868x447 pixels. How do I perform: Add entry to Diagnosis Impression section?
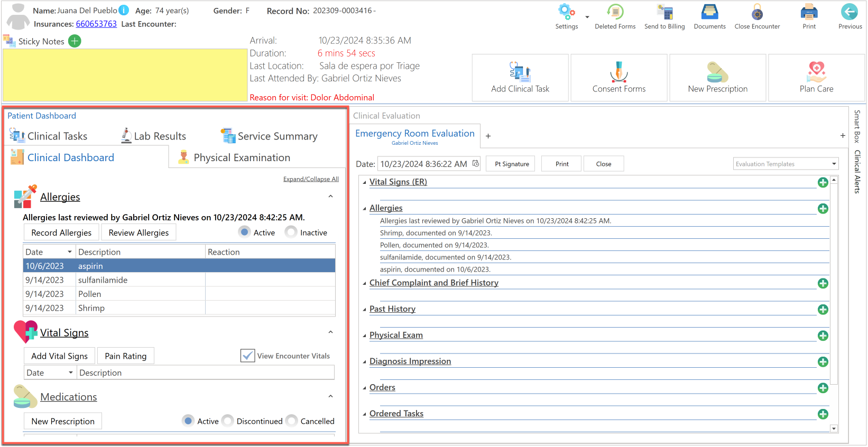point(823,362)
